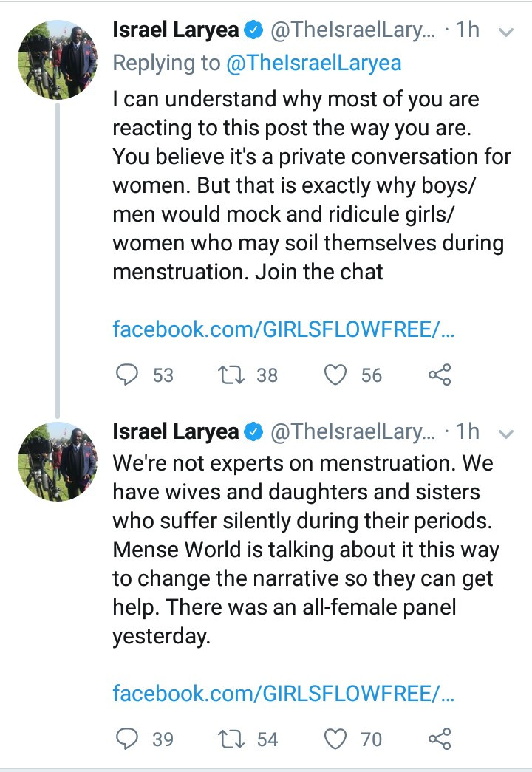Open the first tweet's dropdown chevron menu

[x=506, y=32]
